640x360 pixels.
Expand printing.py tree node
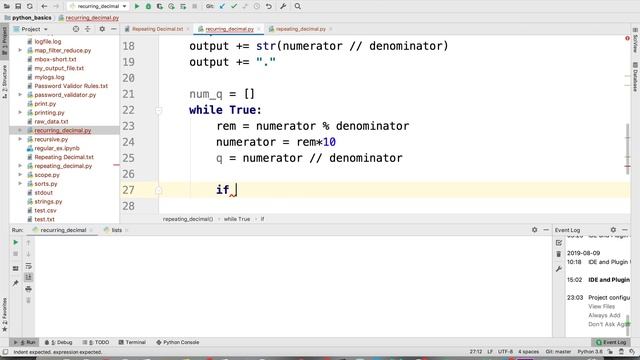(x=20, y=112)
